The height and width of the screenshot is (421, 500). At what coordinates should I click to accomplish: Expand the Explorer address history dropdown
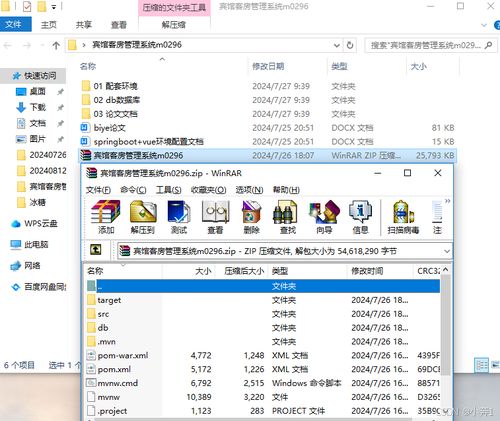[x=337, y=45]
